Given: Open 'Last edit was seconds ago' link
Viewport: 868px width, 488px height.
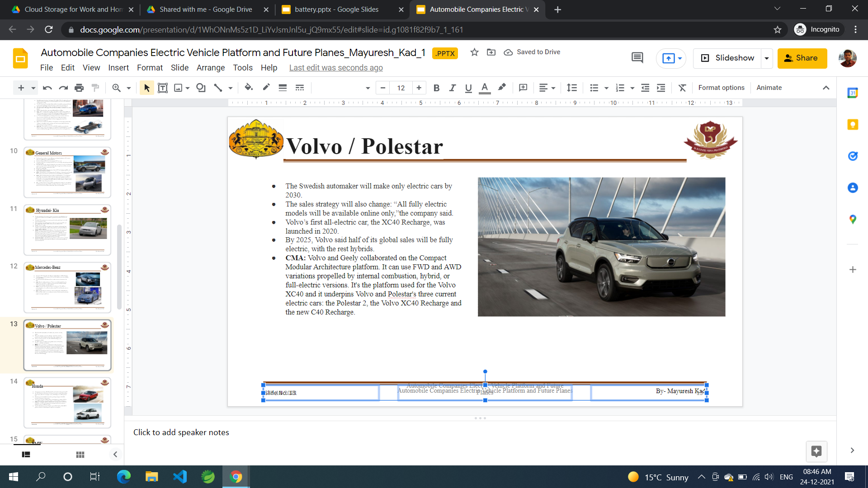Looking at the screenshot, I should 336,68.
